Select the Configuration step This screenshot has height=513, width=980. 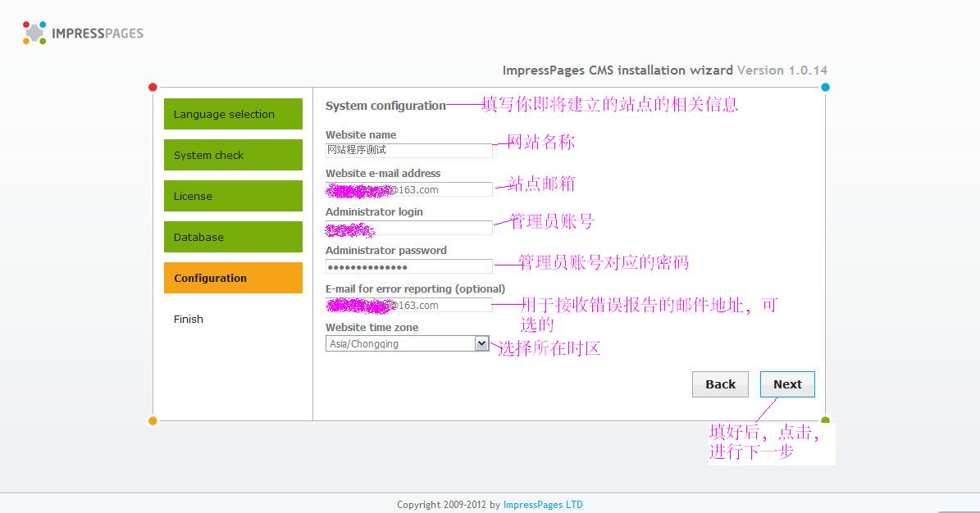(x=233, y=278)
